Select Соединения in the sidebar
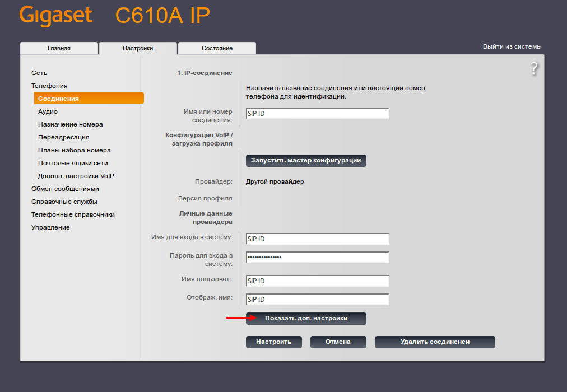Viewport: 567px width, 392px height. 89,98
